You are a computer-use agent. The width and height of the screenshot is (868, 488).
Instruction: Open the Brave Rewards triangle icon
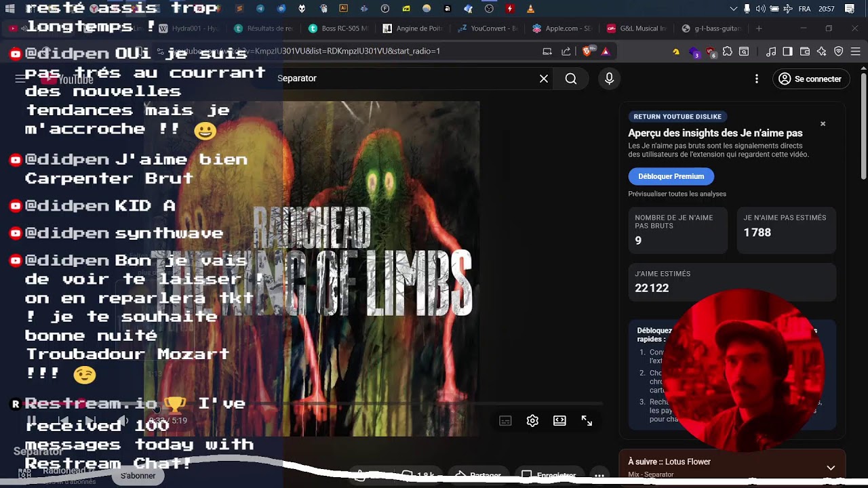tap(606, 51)
